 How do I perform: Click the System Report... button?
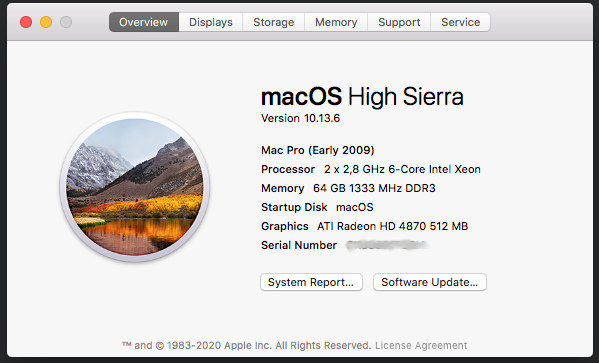(x=311, y=282)
